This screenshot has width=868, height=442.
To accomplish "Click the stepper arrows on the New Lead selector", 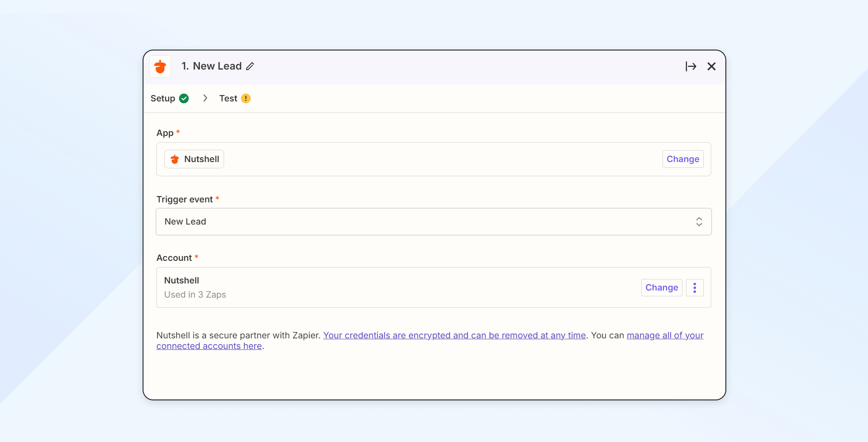I will click(699, 221).
